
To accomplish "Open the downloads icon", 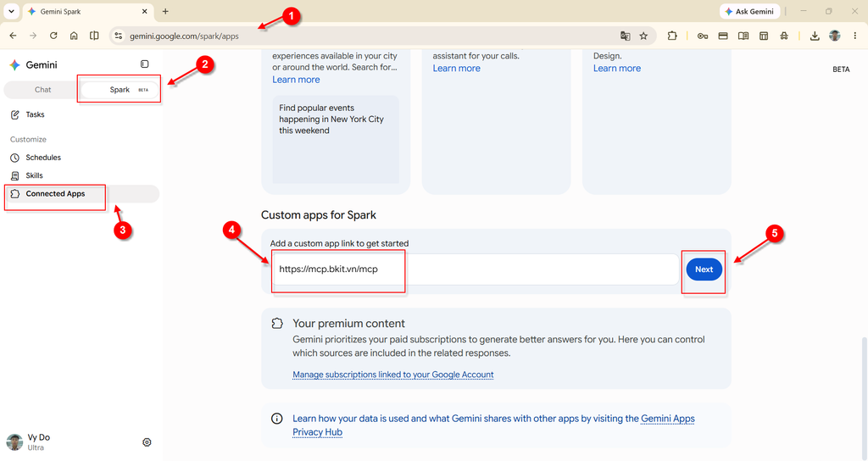I will (x=815, y=36).
